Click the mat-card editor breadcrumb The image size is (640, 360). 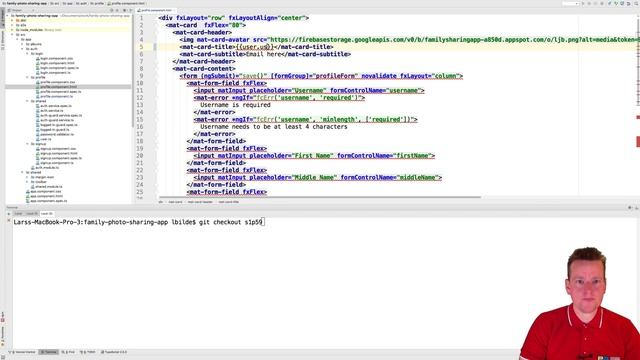tap(176, 202)
